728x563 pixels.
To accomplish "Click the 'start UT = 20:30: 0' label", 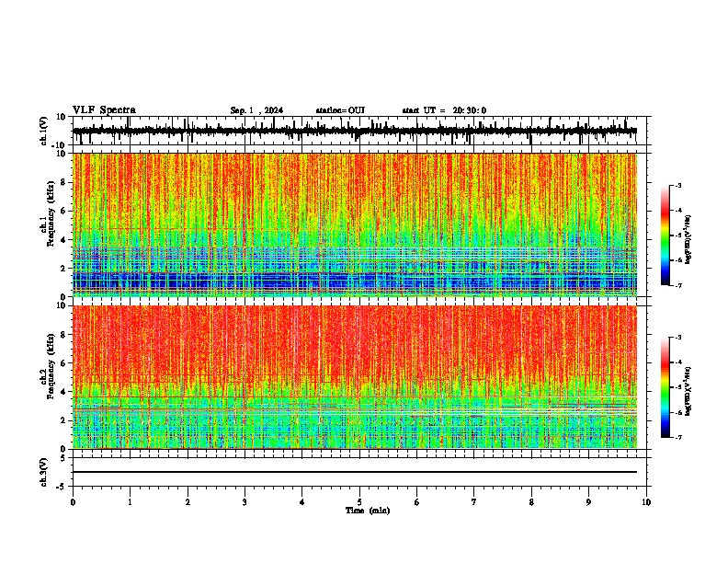I will click(444, 110).
